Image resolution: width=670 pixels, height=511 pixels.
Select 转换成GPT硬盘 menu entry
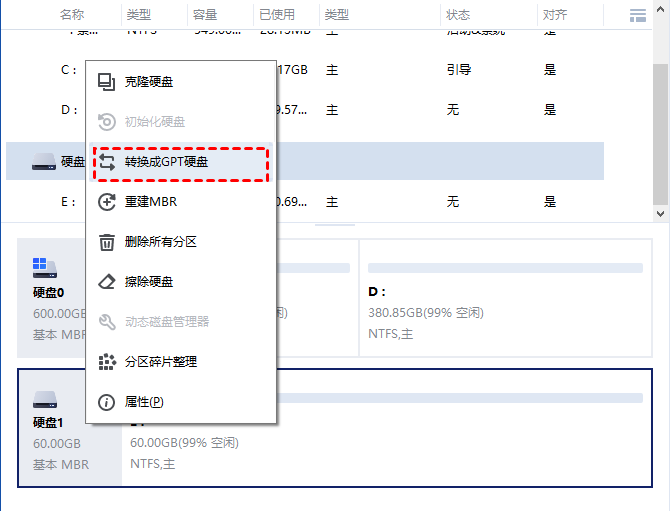tap(181, 162)
